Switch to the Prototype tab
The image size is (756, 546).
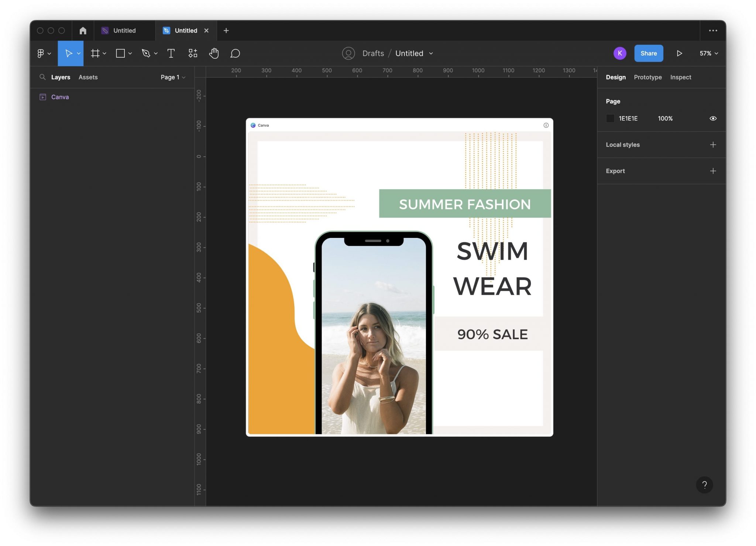(x=648, y=77)
